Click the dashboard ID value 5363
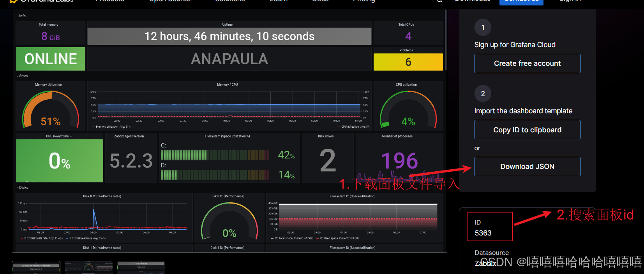644x274 pixels. pyautogui.click(x=483, y=233)
